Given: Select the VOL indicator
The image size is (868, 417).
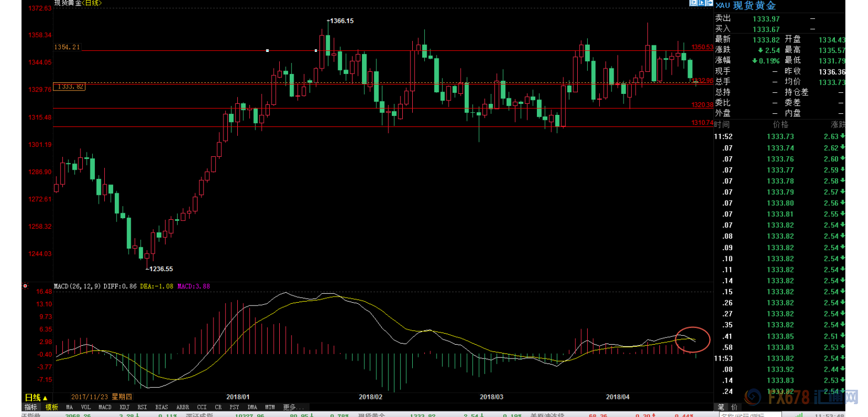Looking at the screenshot, I should point(86,407).
